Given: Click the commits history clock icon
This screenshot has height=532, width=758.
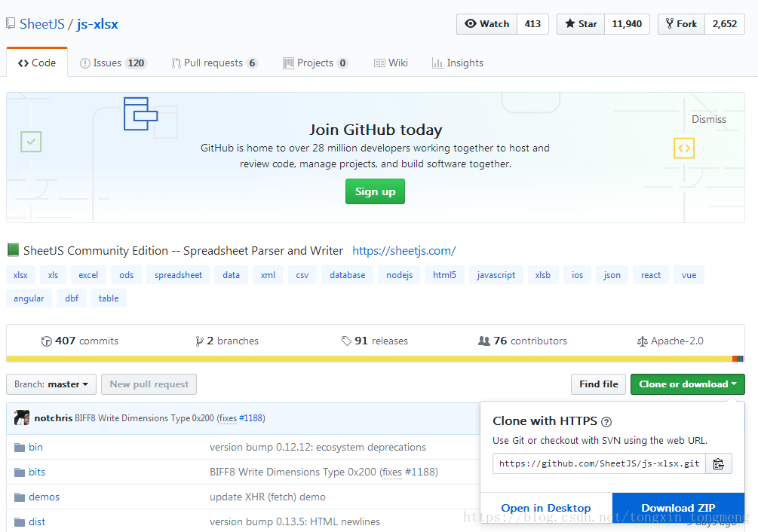Looking at the screenshot, I should tap(47, 341).
